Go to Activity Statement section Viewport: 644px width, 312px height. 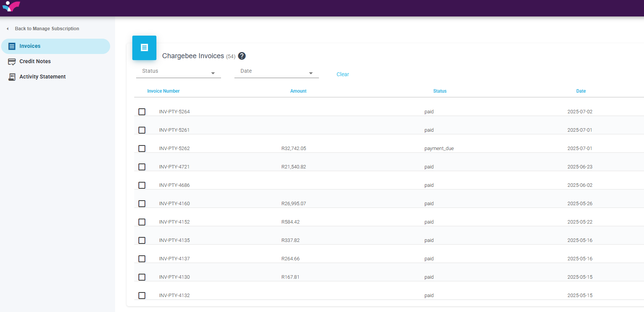pos(42,77)
